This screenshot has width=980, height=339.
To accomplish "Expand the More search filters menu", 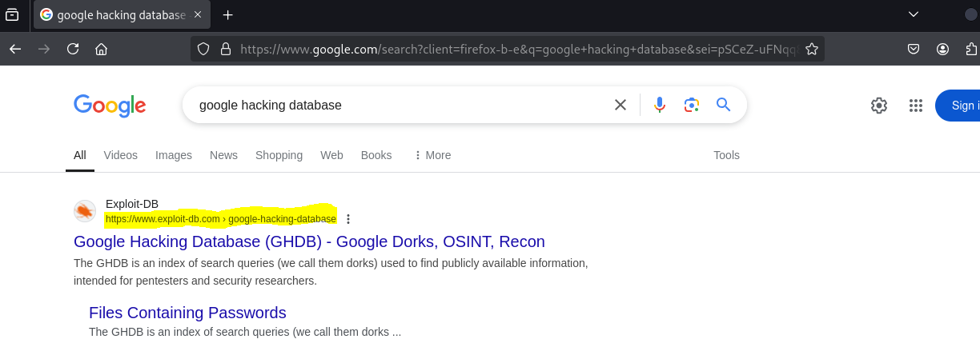I will point(432,155).
